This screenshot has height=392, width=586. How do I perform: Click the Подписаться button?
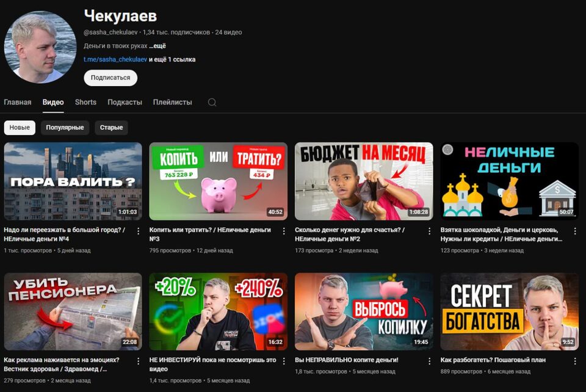point(110,78)
